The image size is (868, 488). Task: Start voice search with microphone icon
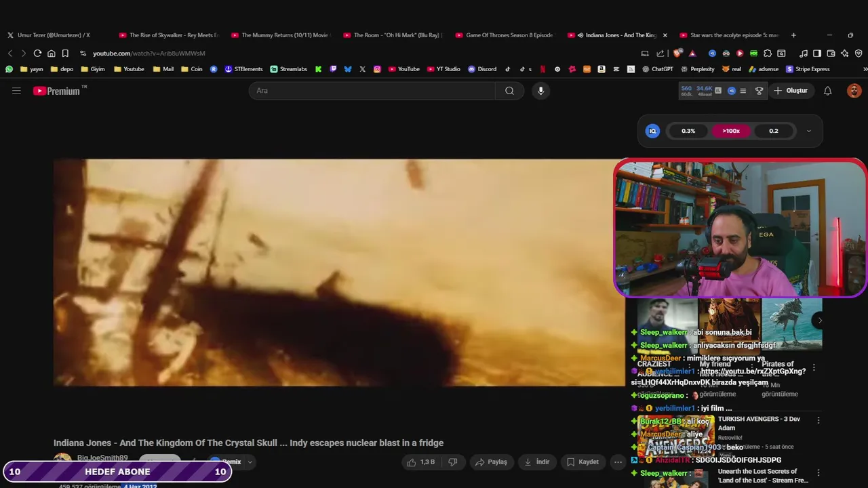540,90
